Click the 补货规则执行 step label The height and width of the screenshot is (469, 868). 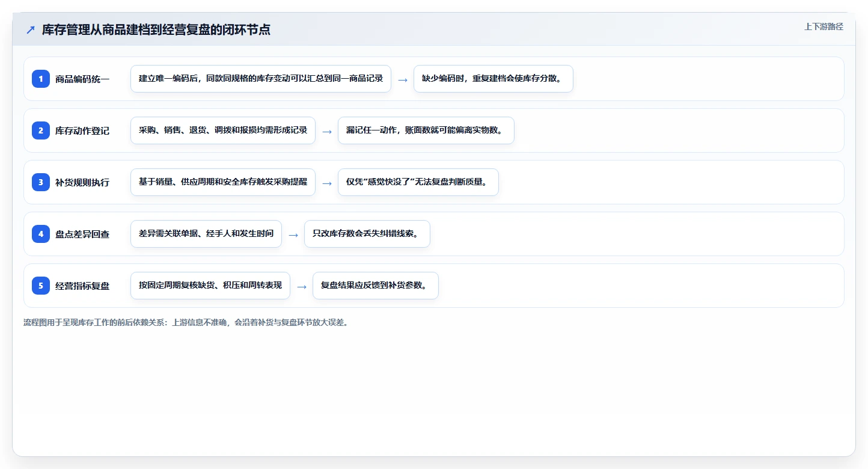click(x=82, y=182)
